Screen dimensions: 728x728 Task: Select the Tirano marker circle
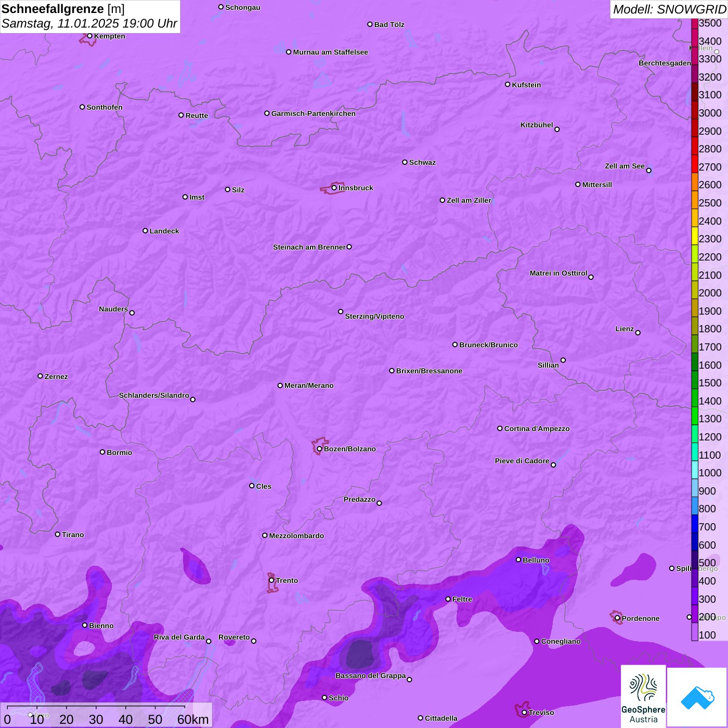click(58, 534)
